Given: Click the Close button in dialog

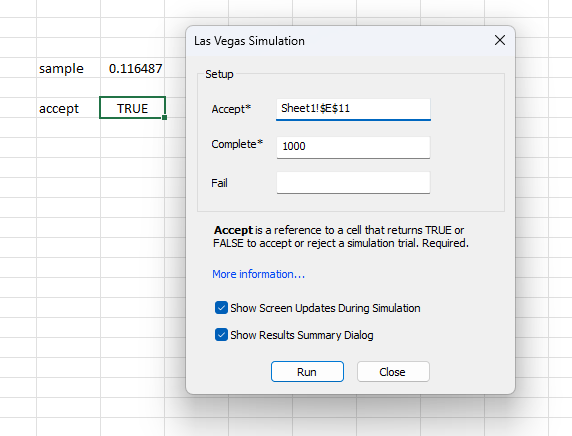Looking at the screenshot, I should click(x=393, y=371).
